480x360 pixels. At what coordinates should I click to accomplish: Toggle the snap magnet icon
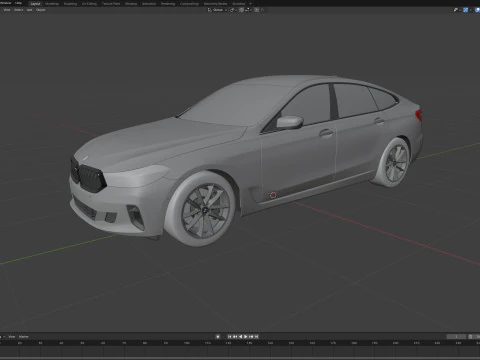(x=242, y=10)
